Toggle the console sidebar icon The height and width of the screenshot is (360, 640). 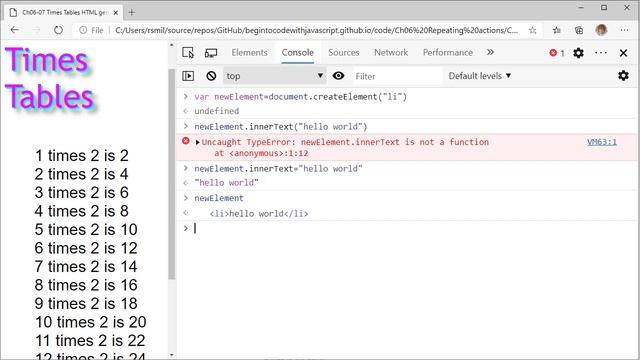[188, 76]
